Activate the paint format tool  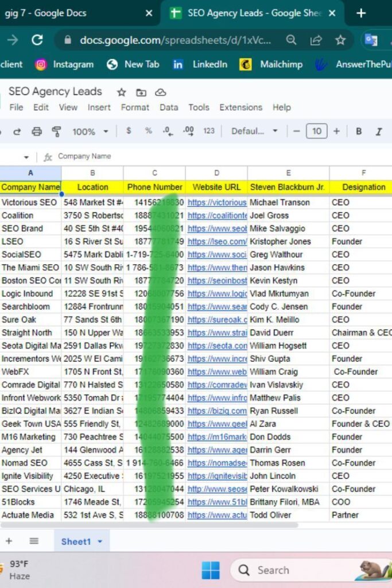click(57, 131)
